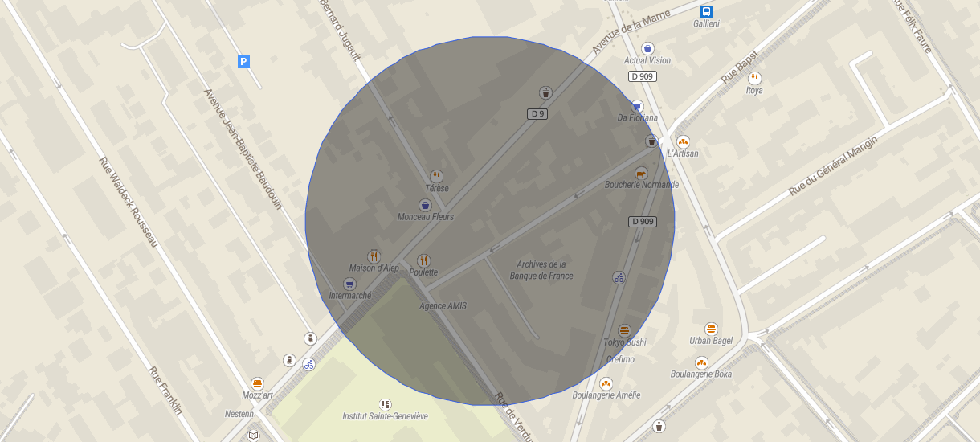Select the Agence AMIS label
The width and height of the screenshot is (980, 442).
pos(443,306)
